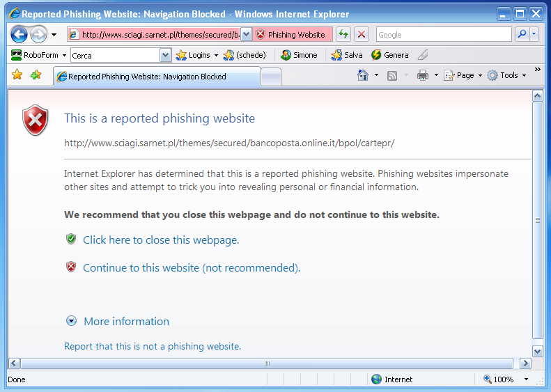The image size is (551, 392).
Task: Click the Genera password generator button
Action: click(x=389, y=55)
